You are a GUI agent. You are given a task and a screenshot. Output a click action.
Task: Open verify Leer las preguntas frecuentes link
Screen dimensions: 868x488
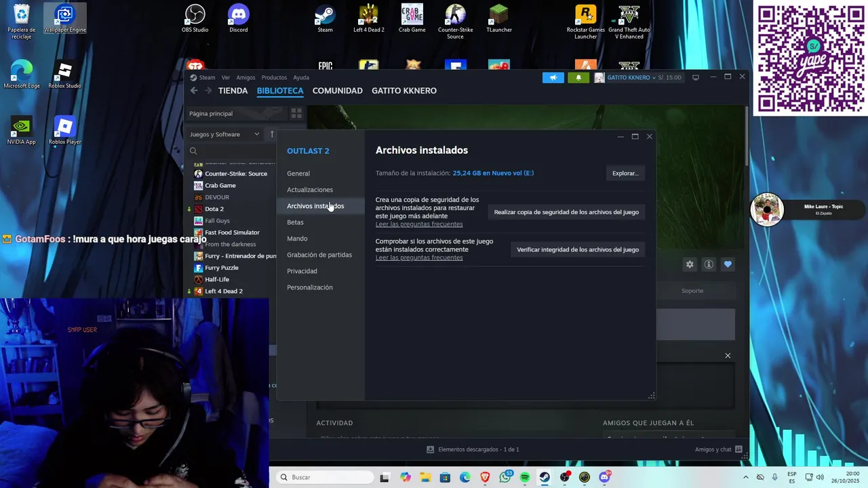(419, 258)
